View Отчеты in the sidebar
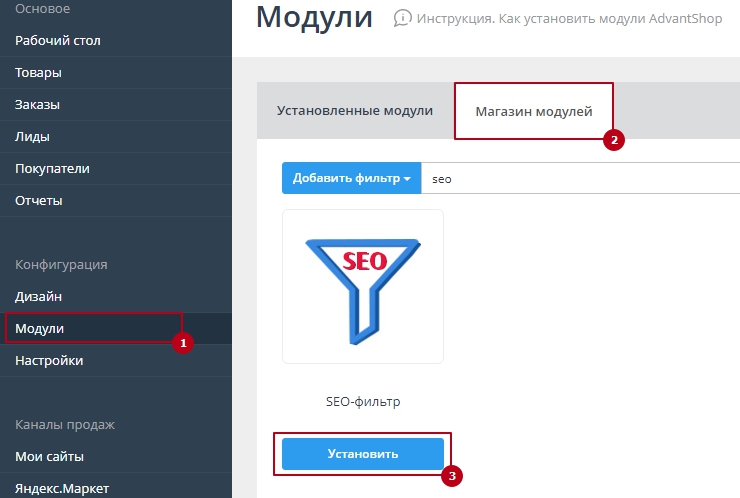Screen dimensions: 740x498 (x=39, y=201)
